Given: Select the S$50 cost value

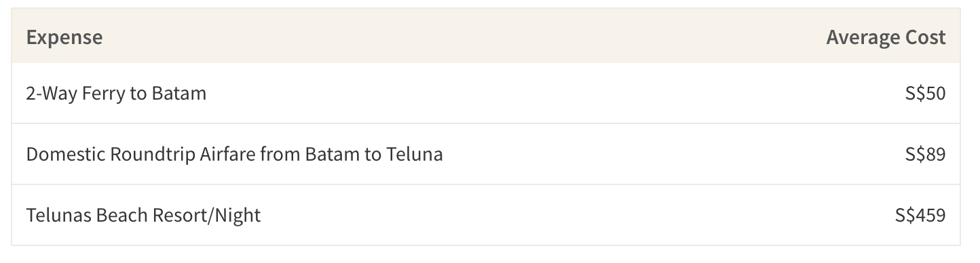Looking at the screenshot, I should click(x=925, y=94).
